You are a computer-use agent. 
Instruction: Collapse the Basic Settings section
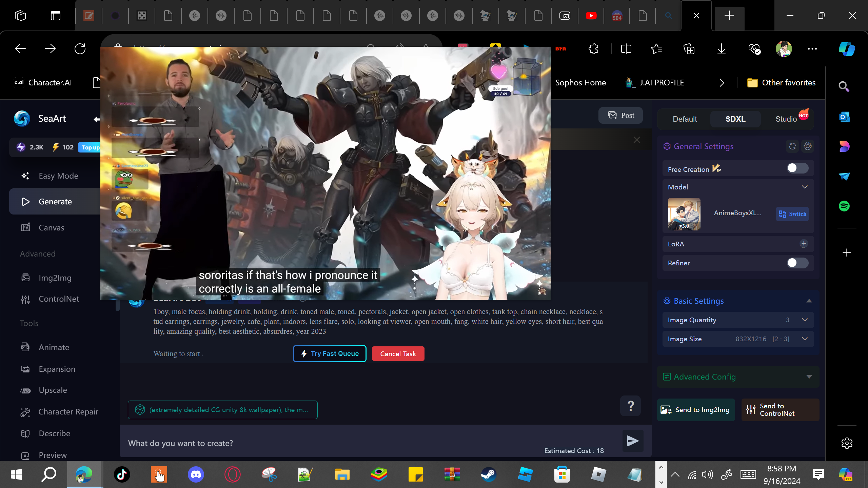click(x=809, y=301)
